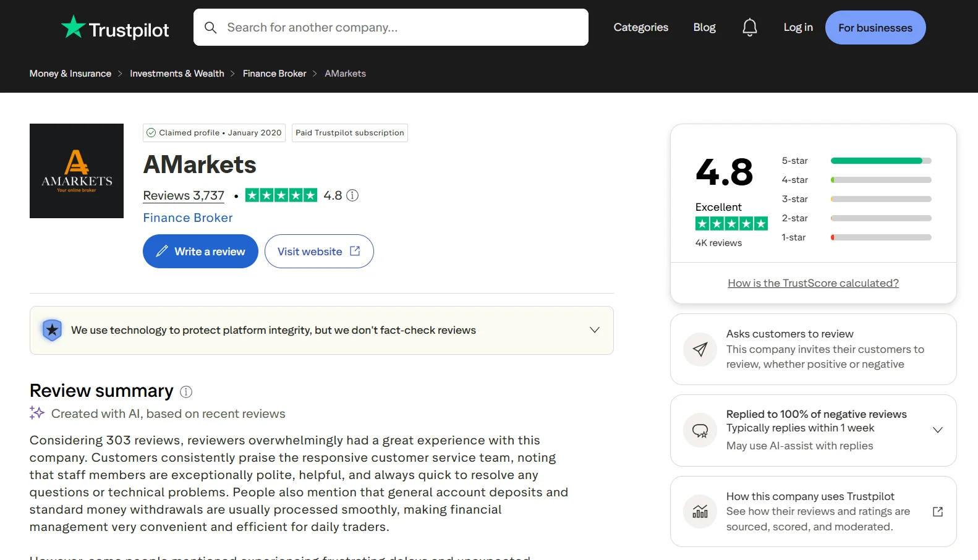Open the Reviews 3,737 link
978x560 pixels.
[184, 195]
